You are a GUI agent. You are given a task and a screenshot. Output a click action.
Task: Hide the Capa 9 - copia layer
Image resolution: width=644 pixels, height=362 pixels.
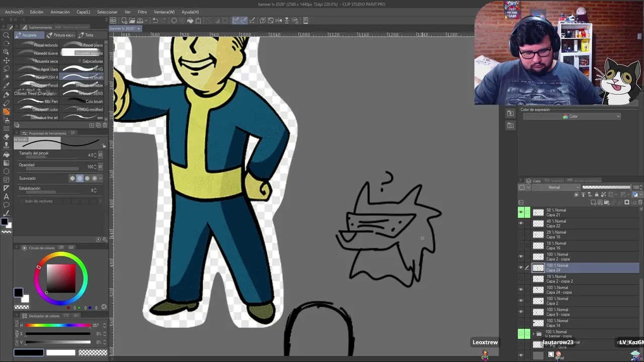(x=521, y=312)
